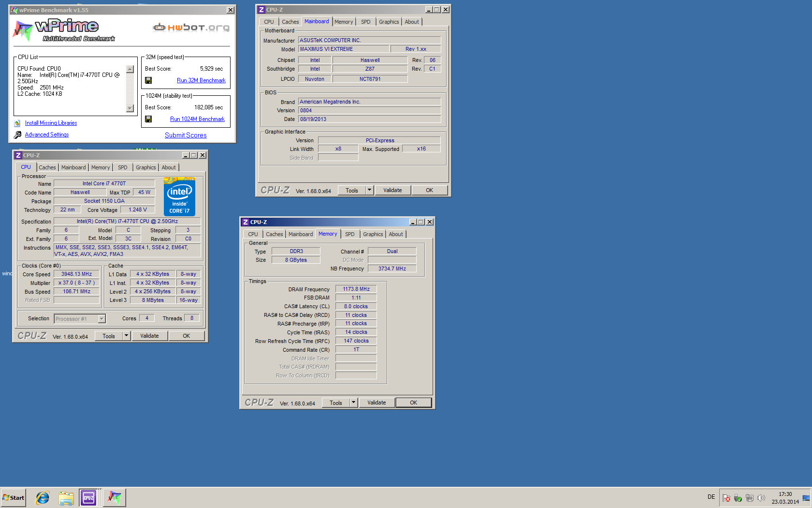Click the Submit Scores link
812x508 pixels.
point(186,135)
